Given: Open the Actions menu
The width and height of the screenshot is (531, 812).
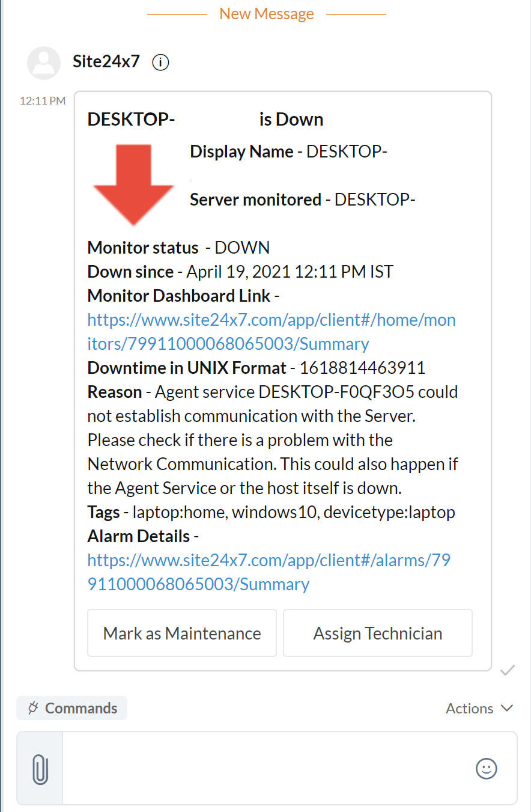Looking at the screenshot, I should (470, 709).
